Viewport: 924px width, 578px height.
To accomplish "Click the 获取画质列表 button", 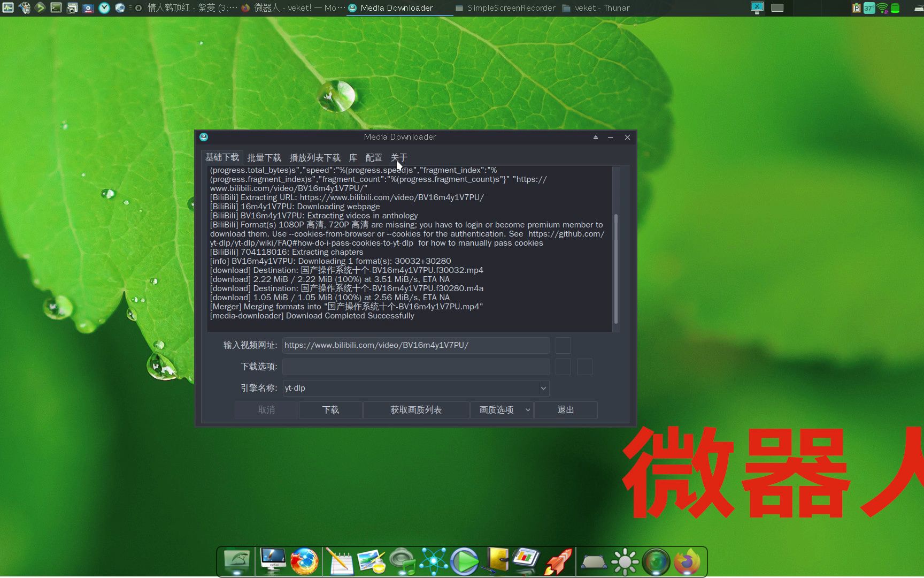I will 416,409.
